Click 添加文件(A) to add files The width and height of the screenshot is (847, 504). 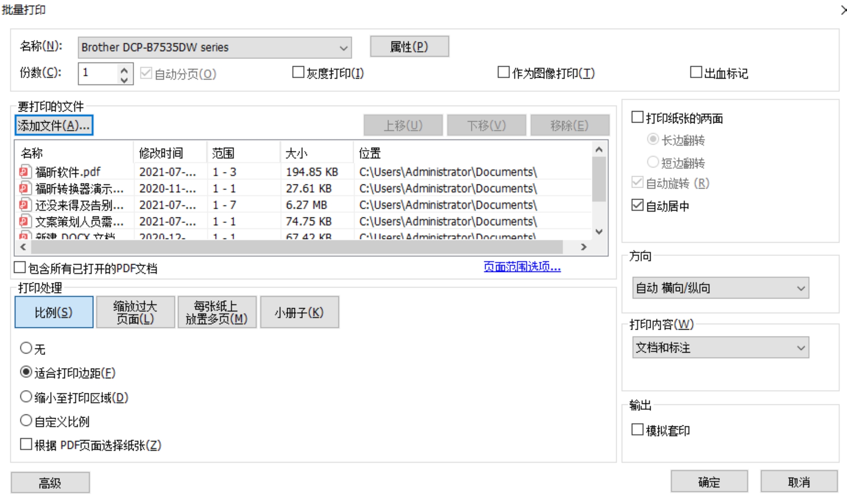pyautogui.click(x=54, y=125)
